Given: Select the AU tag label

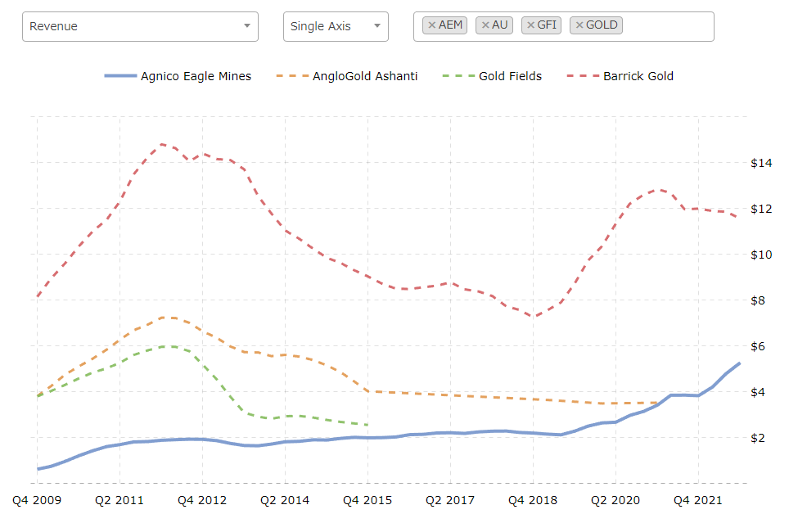Looking at the screenshot, I should pyautogui.click(x=500, y=25).
